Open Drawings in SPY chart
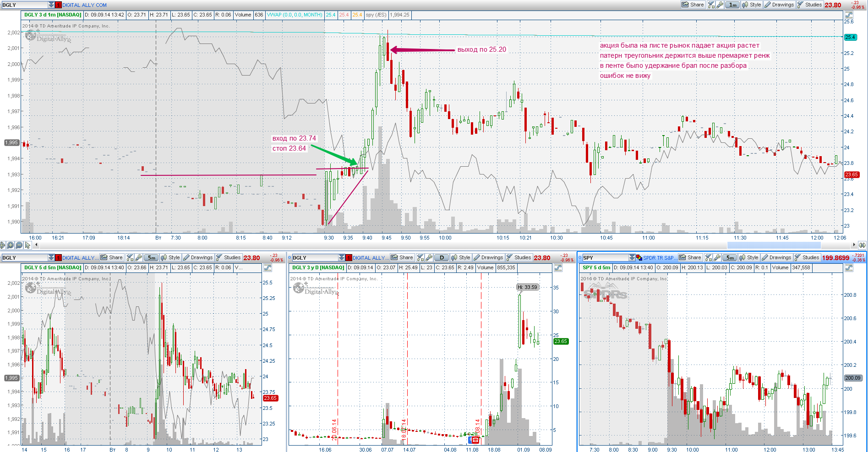This screenshot has height=452, width=868. (776, 257)
